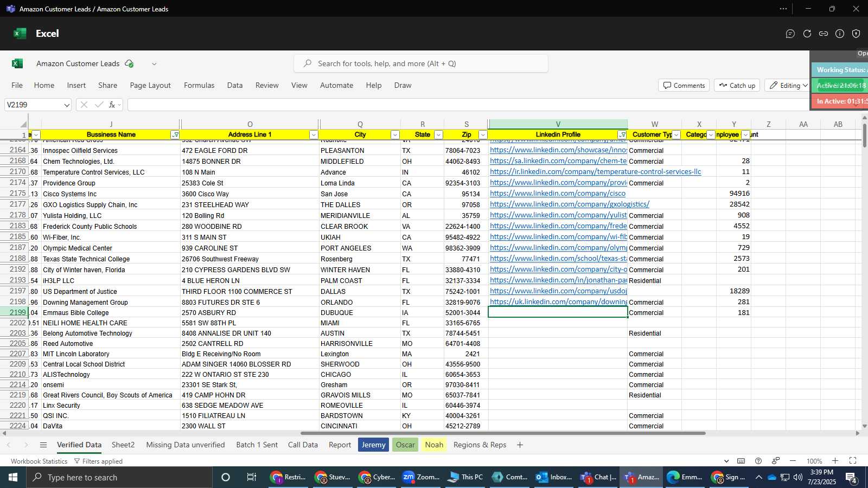Image resolution: width=868 pixels, height=488 pixels.
Task: Open Cortana circle icon on taskbar
Action: coord(226,477)
